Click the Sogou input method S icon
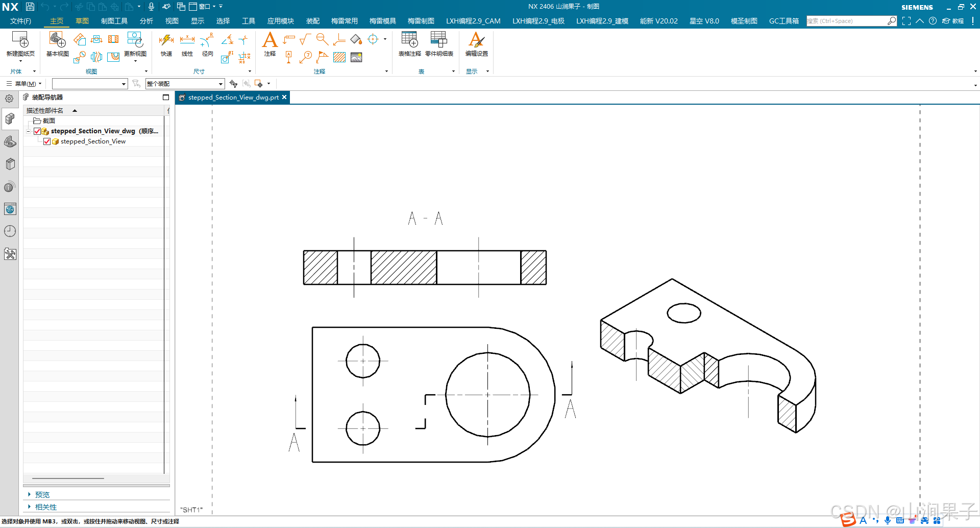Image resolution: width=980 pixels, height=528 pixels. point(848,520)
